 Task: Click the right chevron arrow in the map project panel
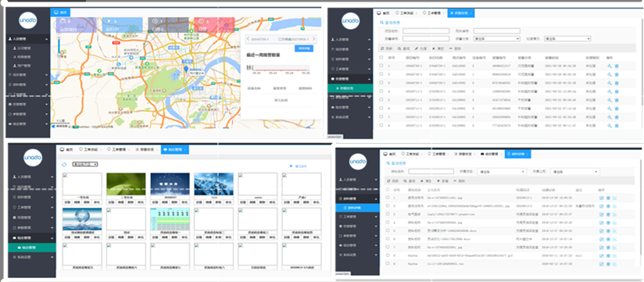click(313, 39)
